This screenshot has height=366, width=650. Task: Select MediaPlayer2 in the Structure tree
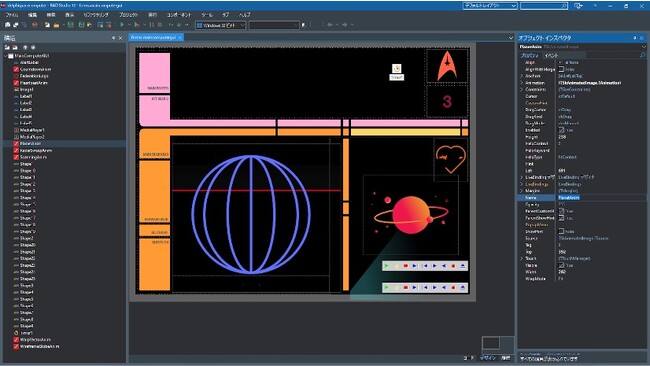(32, 137)
